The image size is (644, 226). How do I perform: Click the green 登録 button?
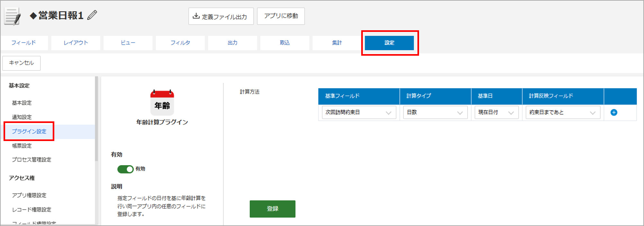pyautogui.click(x=273, y=209)
